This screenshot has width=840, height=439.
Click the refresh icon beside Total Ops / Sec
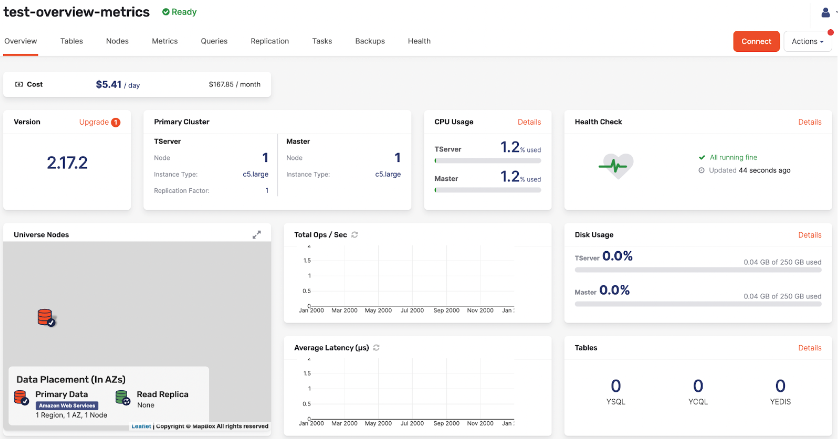(x=355, y=234)
